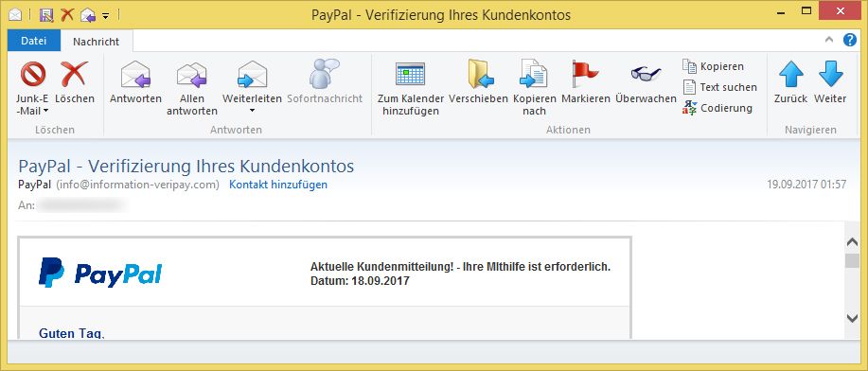Expand the Weiterleiten dropdown arrow
The height and width of the screenshot is (371, 868).
click(x=253, y=111)
